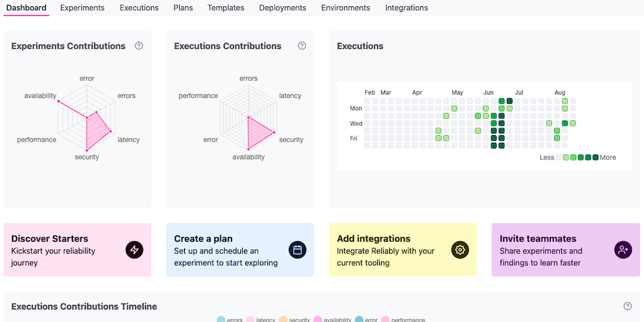Click help icon beside Executions Contributions
The width and height of the screenshot is (644, 322).
[302, 46]
